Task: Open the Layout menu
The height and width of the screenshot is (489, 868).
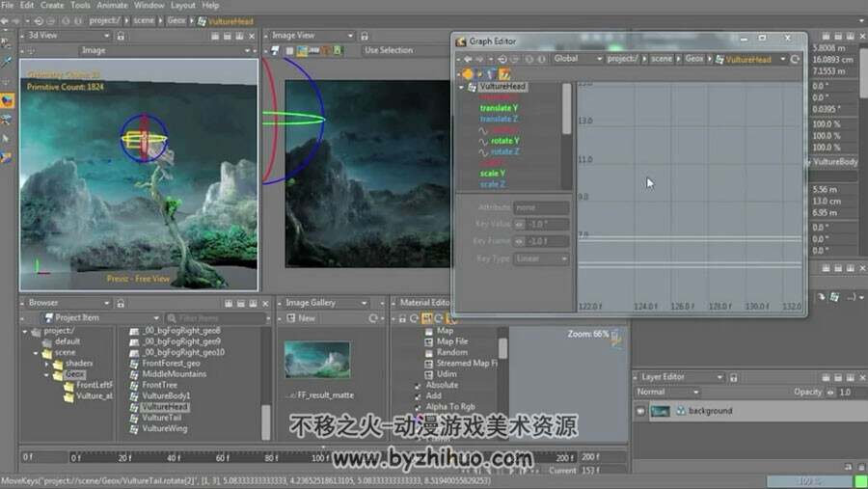Action: coord(182,5)
